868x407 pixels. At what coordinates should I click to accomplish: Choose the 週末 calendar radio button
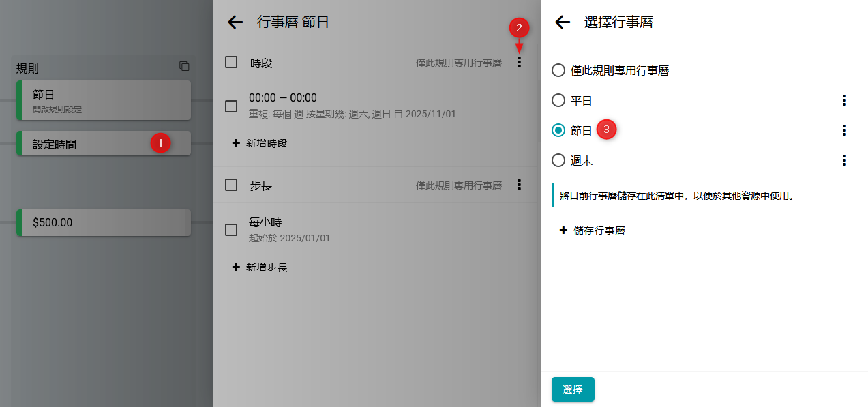(558, 161)
